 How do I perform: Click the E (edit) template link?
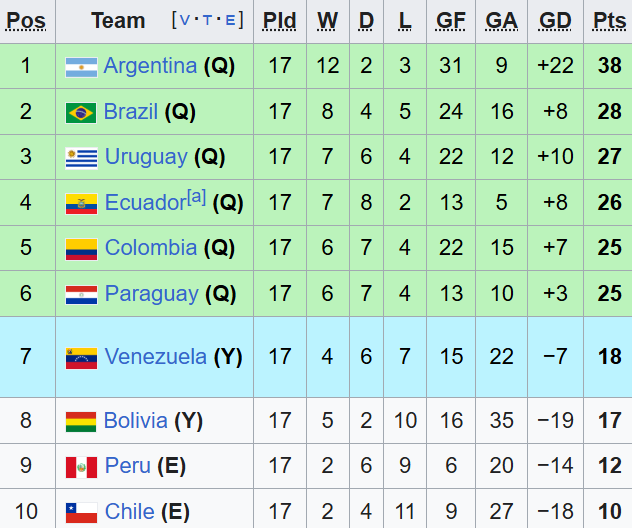click(230, 20)
